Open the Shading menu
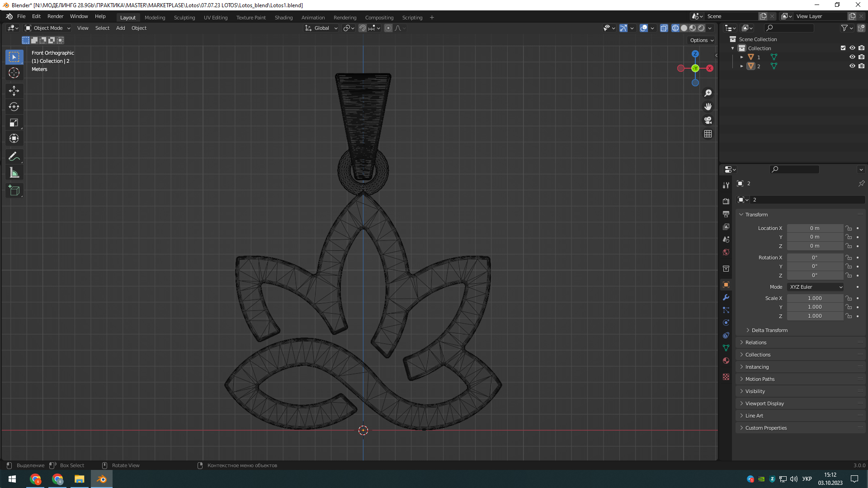Viewport: 868px width, 488px height. (283, 17)
